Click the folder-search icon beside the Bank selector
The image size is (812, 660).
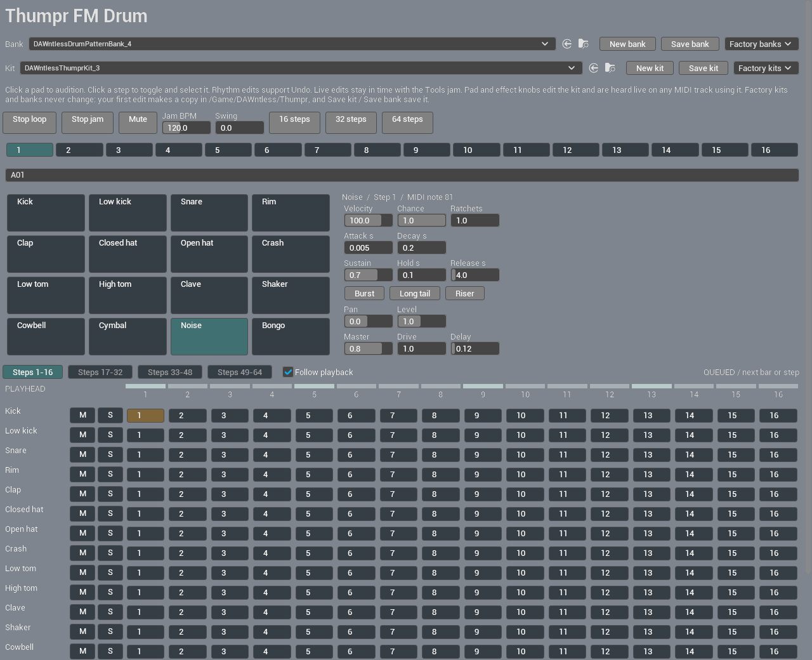[584, 44]
